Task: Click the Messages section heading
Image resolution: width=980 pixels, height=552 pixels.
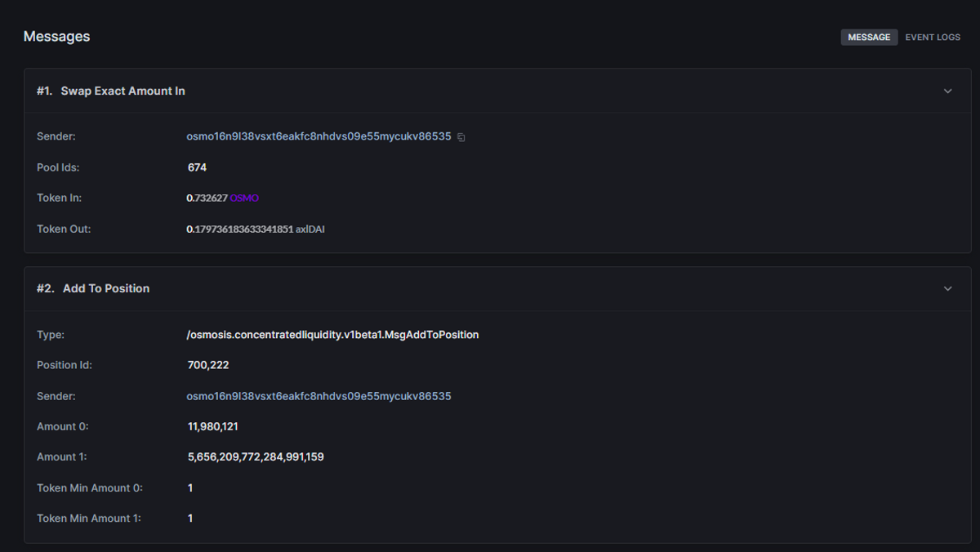Action: coord(56,37)
